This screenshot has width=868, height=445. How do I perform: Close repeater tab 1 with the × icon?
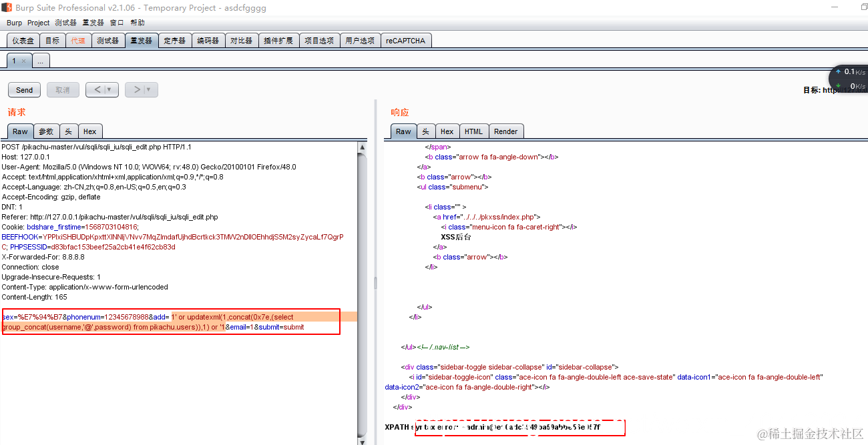(x=23, y=61)
